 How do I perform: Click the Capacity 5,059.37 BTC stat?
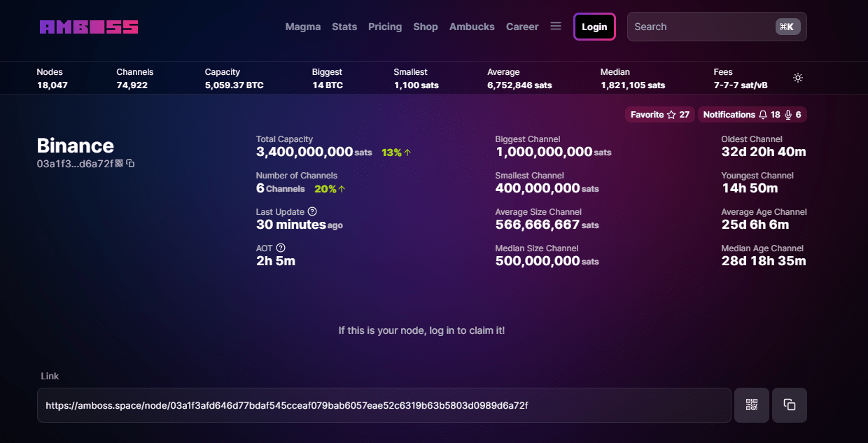tap(234, 78)
